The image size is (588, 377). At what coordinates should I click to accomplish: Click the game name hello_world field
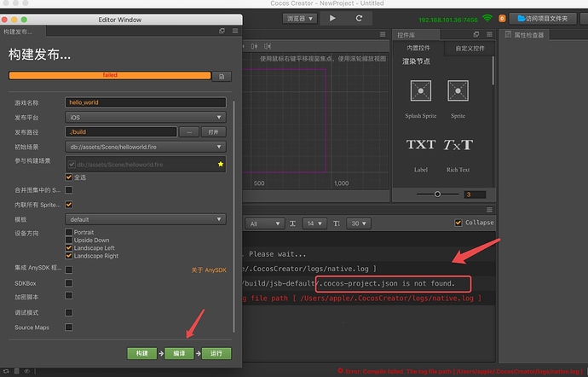(146, 102)
